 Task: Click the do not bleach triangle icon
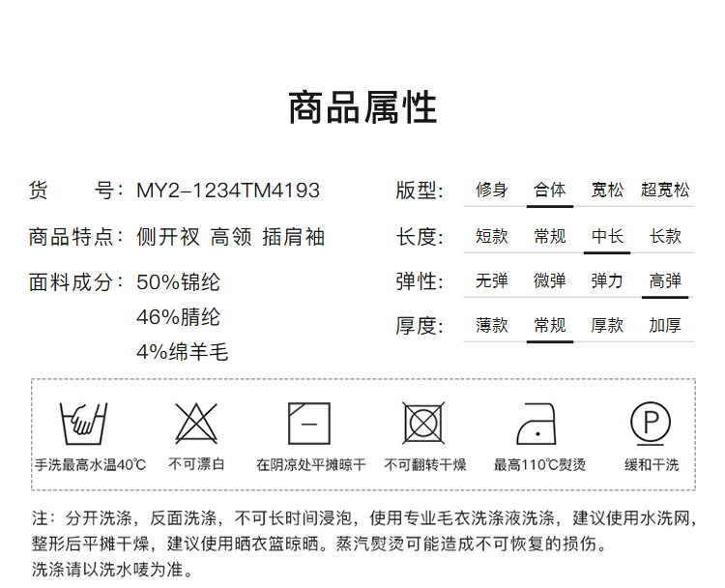click(196, 423)
